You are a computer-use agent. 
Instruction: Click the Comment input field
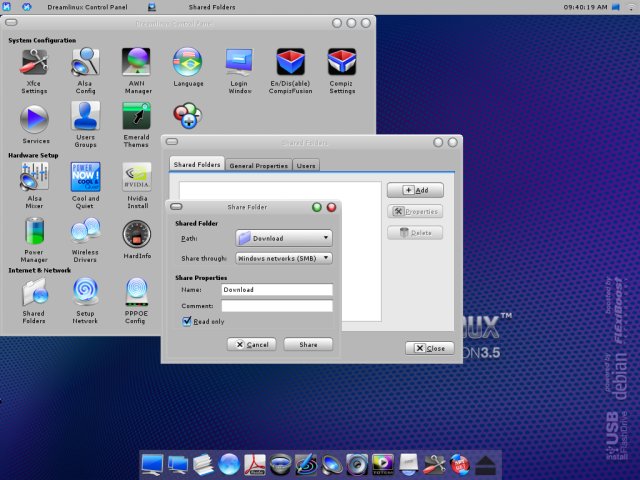pyautogui.click(x=277, y=306)
